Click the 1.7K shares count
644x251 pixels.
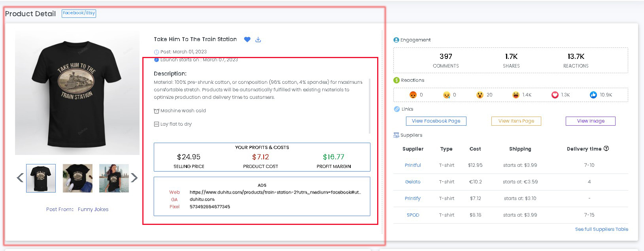[x=511, y=57]
